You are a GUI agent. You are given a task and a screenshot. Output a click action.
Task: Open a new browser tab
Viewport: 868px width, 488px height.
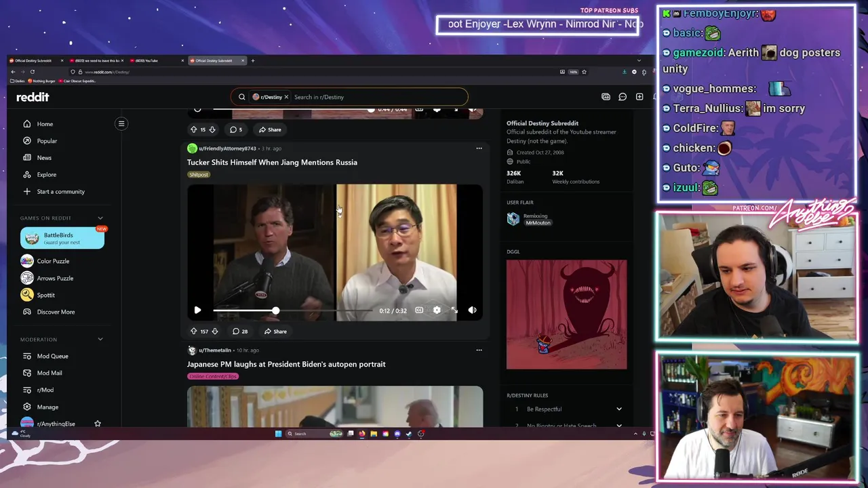tap(253, 61)
